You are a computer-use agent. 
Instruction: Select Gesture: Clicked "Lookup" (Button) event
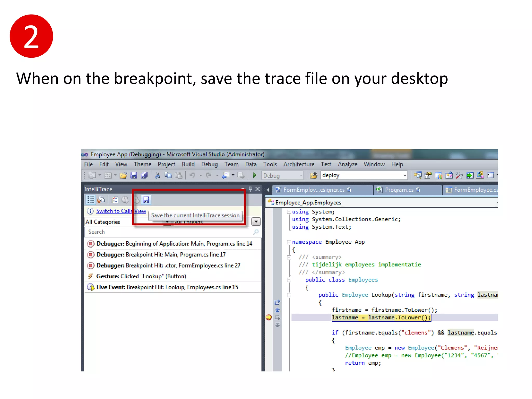click(173, 276)
